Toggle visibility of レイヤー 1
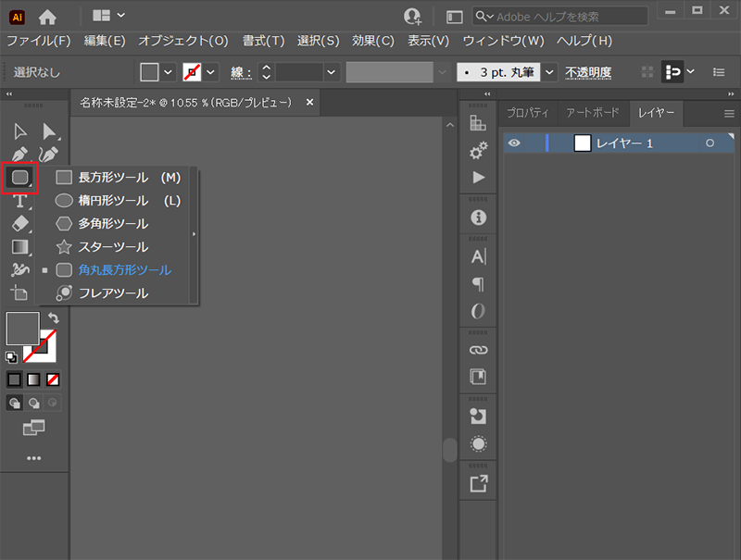741x560 pixels. [x=514, y=143]
